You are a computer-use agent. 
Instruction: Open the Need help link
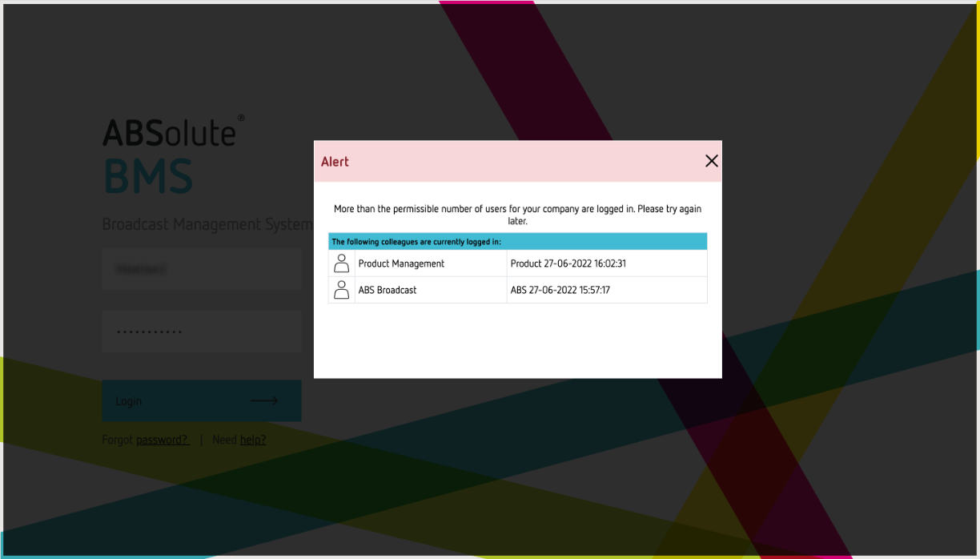coord(253,440)
